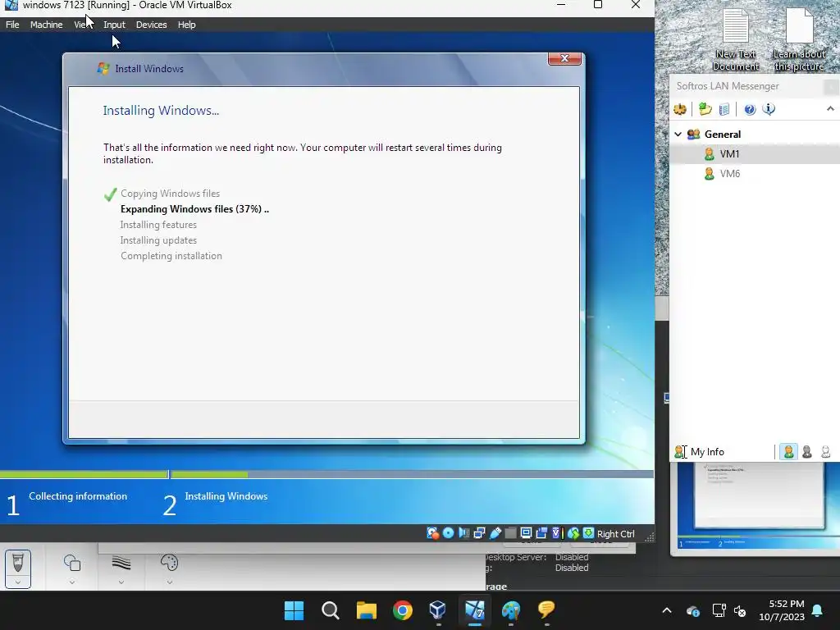Open the clock showing 5:52 PM

tap(782, 610)
